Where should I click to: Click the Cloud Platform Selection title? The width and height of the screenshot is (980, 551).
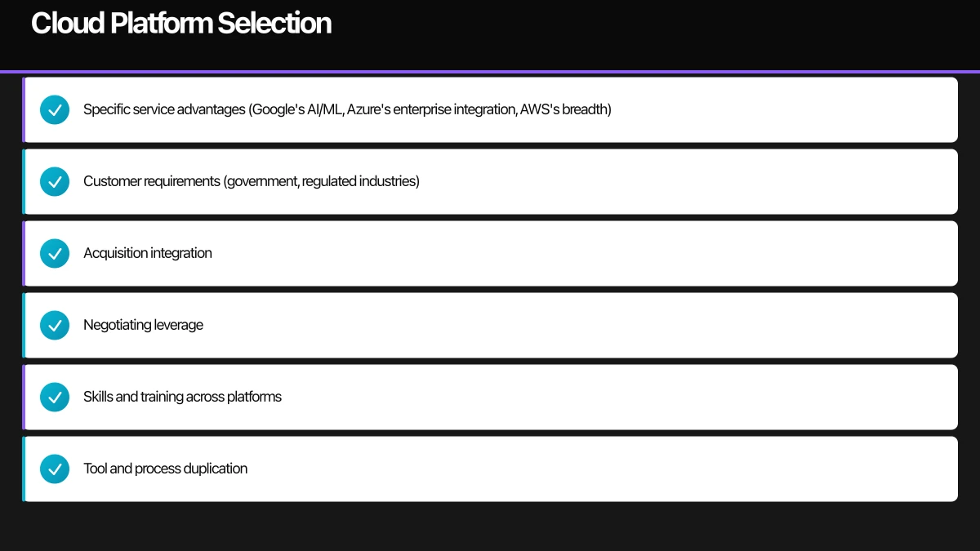(x=181, y=24)
